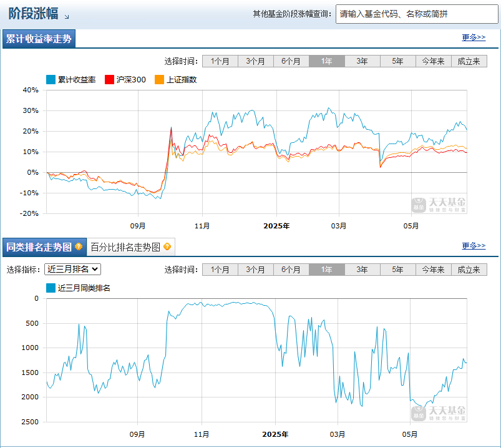Select 6个月 range for return chart
Screen dimensions: 501x448
[x=291, y=61]
